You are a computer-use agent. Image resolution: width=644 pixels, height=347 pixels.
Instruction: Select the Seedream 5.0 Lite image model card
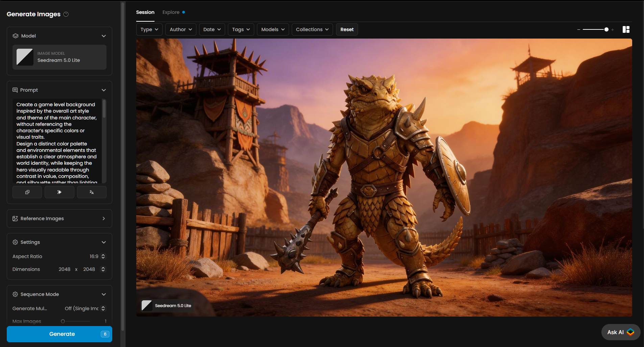pyautogui.click(x=59, y=57)
